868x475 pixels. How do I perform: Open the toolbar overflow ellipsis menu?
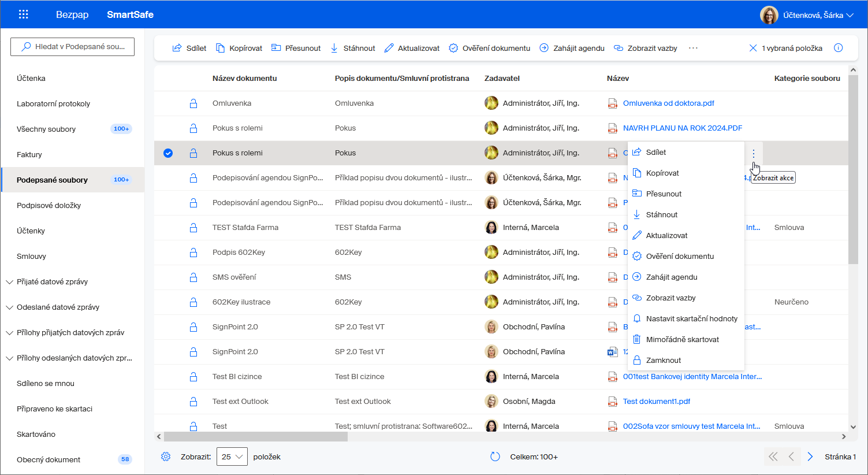pyautogui.click(x=693, y=48)
